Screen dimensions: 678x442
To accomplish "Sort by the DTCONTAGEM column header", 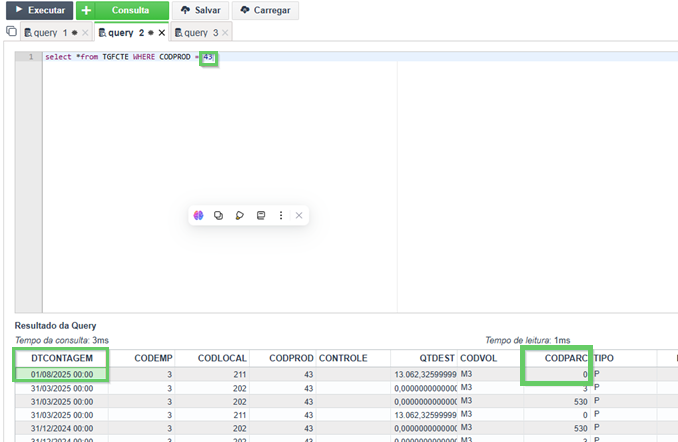I will pyautogui.click(x=62, y=358).
